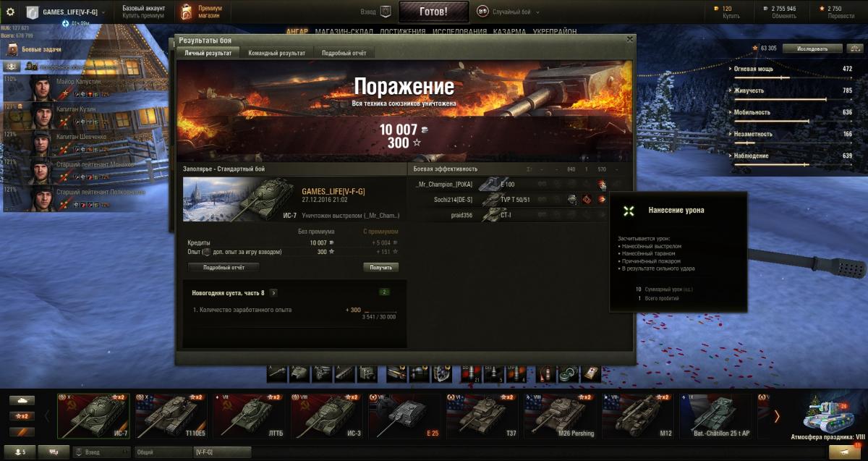This screenshot has height=461, width=868.
Task: Click Купить премиум under Базовый аккаунт
Action: click(x=143, y=16)
